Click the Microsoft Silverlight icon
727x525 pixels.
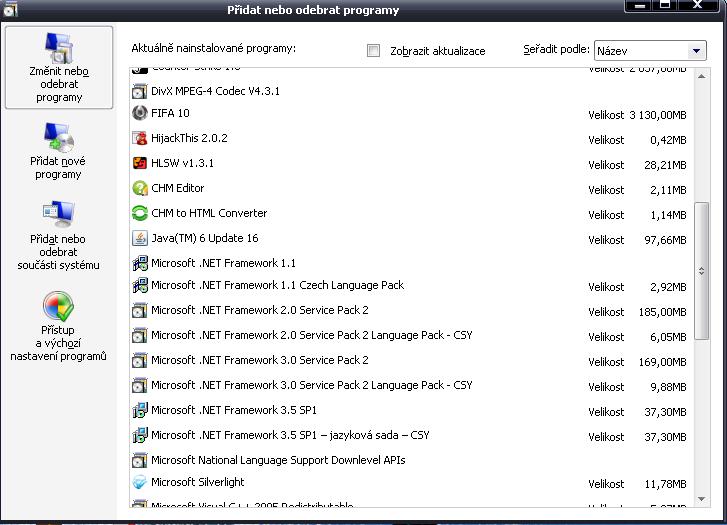(x=140, y=482)
